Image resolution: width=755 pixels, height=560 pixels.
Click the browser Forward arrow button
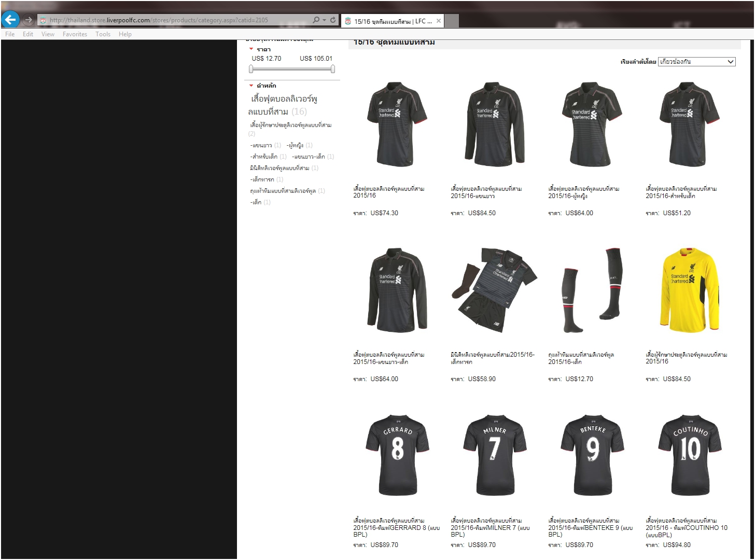tap(29, 20)
